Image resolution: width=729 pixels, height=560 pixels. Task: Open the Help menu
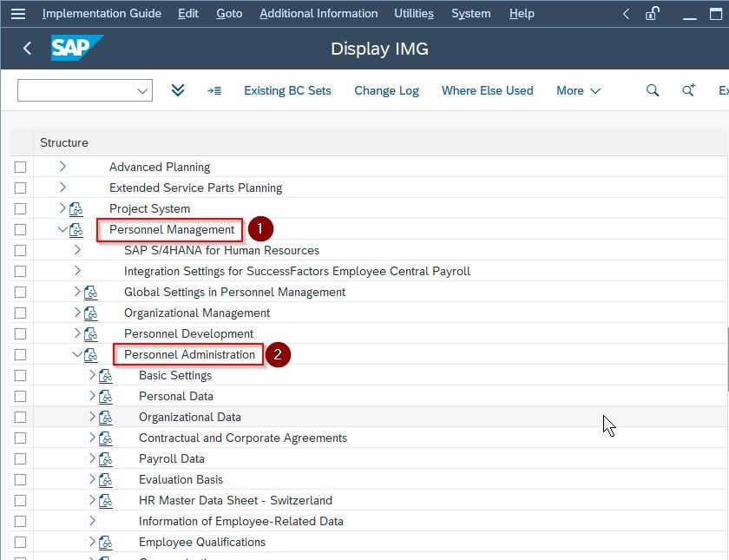click(522, 14)
